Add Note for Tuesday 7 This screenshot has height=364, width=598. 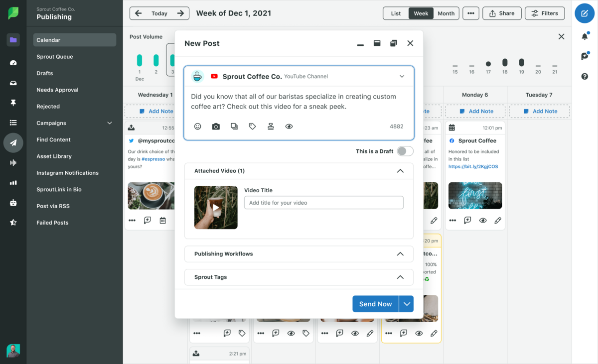click(x=539, y=111)
